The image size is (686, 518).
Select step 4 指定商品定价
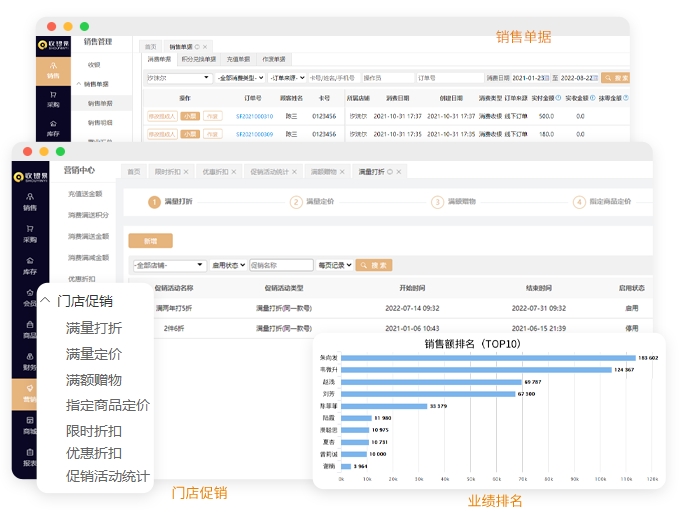pyautogui.click(x=602, y=202)
